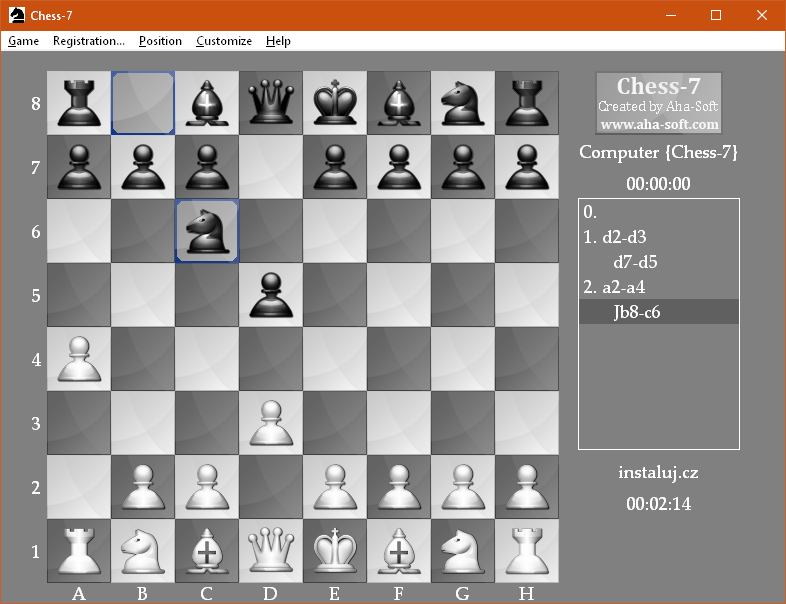Click the Chess-7 title bar app icon

(17, 15)
